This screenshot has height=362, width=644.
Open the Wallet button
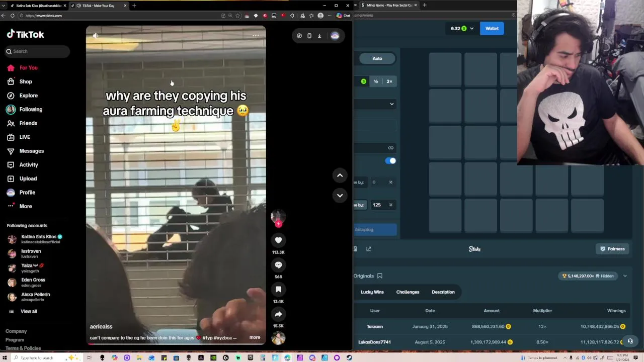(x=492, y=29)
